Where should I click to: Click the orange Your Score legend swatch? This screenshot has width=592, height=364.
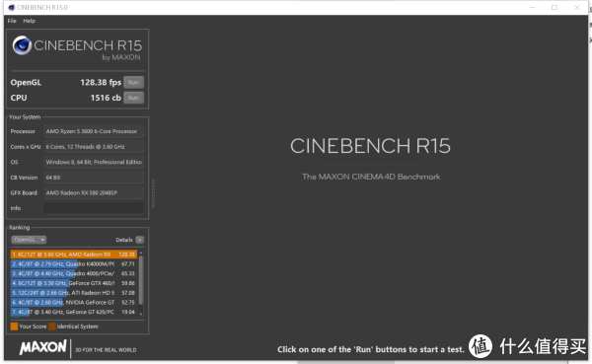pyautogui.click(x=14, y=327)
